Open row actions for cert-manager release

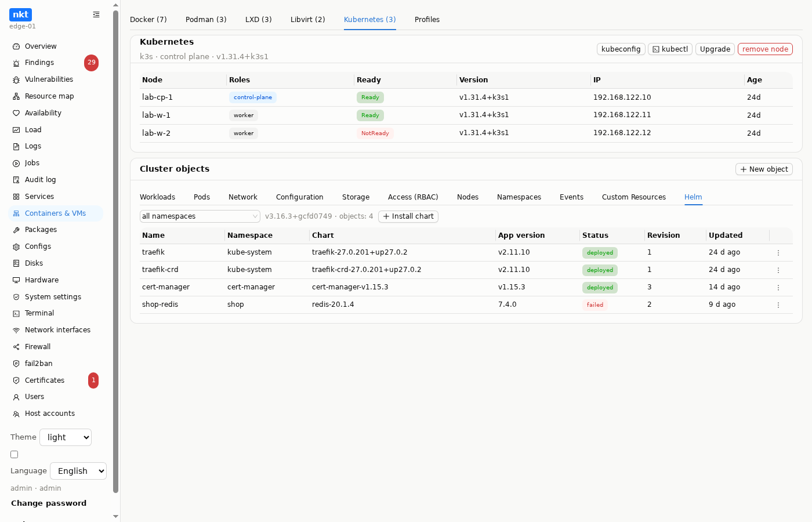[x=778, y=288]
